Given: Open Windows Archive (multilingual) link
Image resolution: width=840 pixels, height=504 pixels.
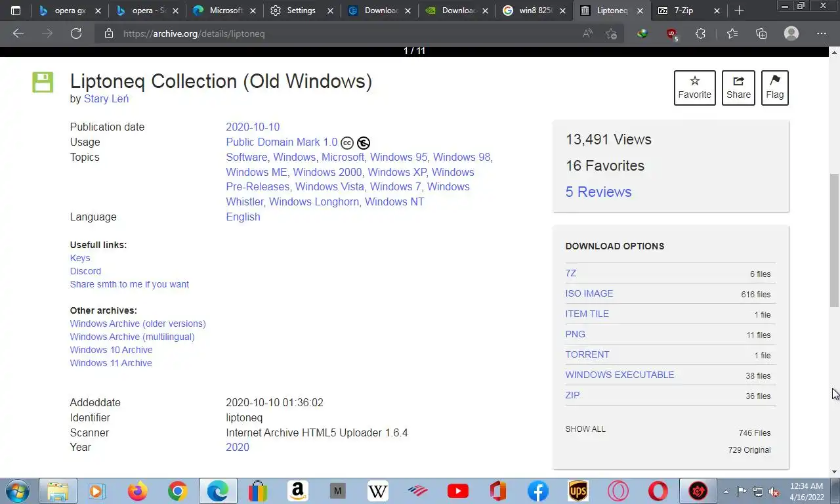Looking at the screenshot, I should tap(132, 337).
